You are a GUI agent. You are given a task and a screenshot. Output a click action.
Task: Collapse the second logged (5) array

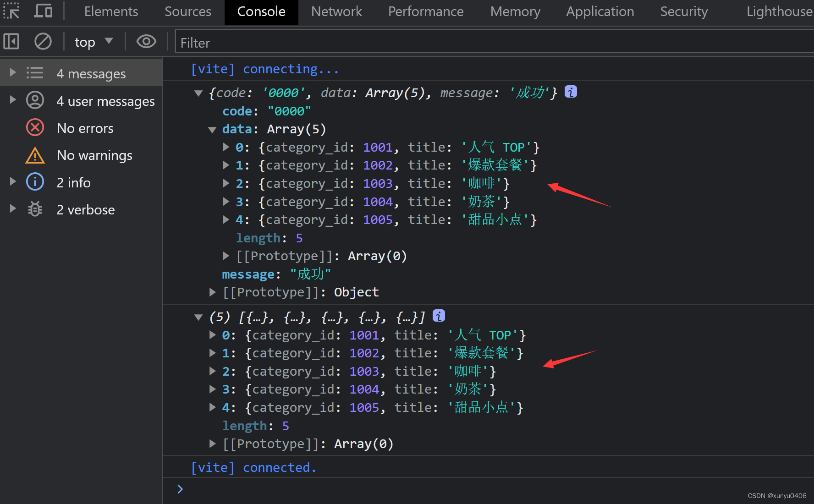pos(198,318)
